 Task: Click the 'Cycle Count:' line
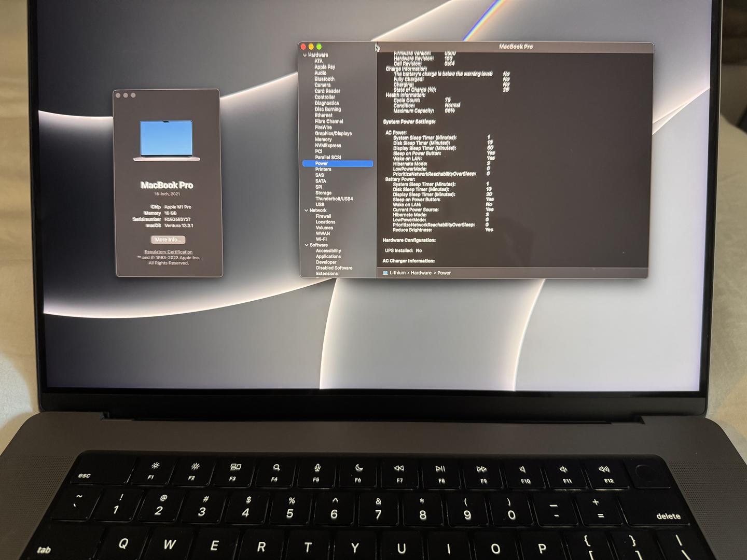[x=422, y=101]
